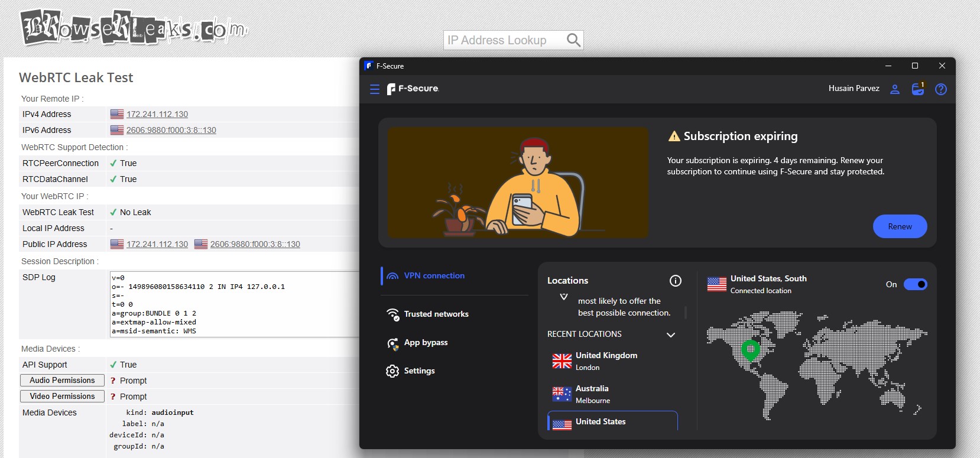Viewport: 980px width, 458px height.
Task: Open the Public IP Address IPv6 link
Action: (255, 245)
